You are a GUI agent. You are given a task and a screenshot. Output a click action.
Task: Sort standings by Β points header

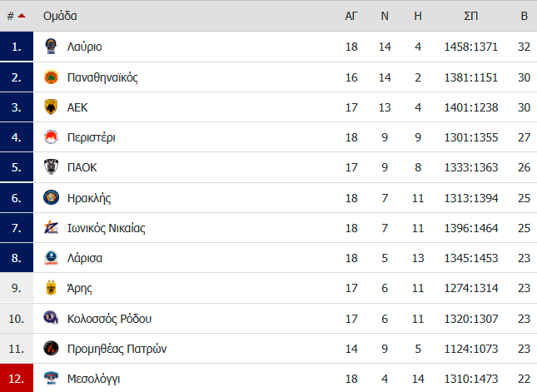pos(524,16)
